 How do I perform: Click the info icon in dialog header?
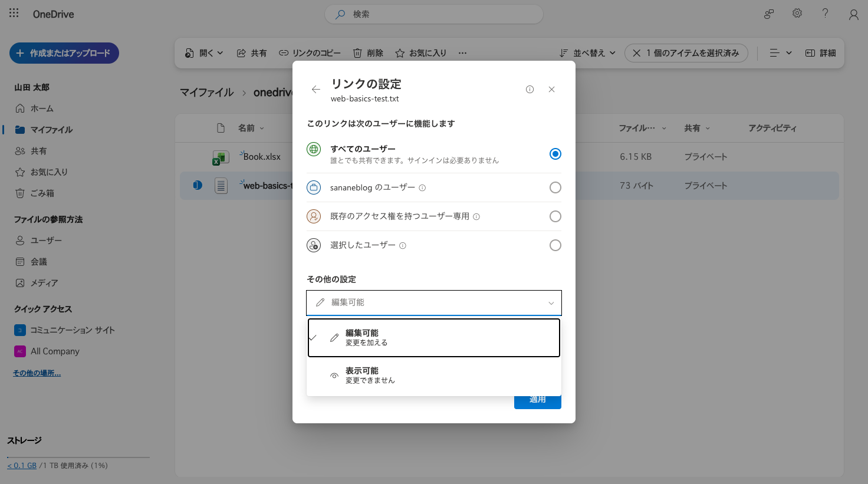530,90
